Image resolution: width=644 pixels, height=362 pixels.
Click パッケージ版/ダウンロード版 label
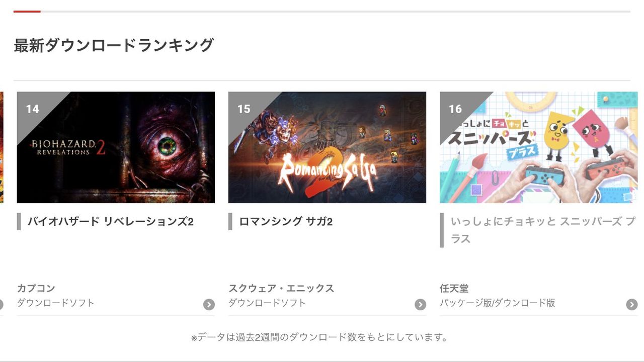point(498,303)
